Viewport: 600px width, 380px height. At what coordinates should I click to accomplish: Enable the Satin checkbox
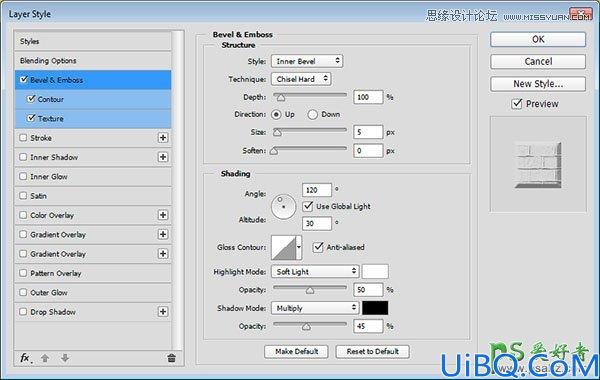pyautogui.click(x=23, y=196)
